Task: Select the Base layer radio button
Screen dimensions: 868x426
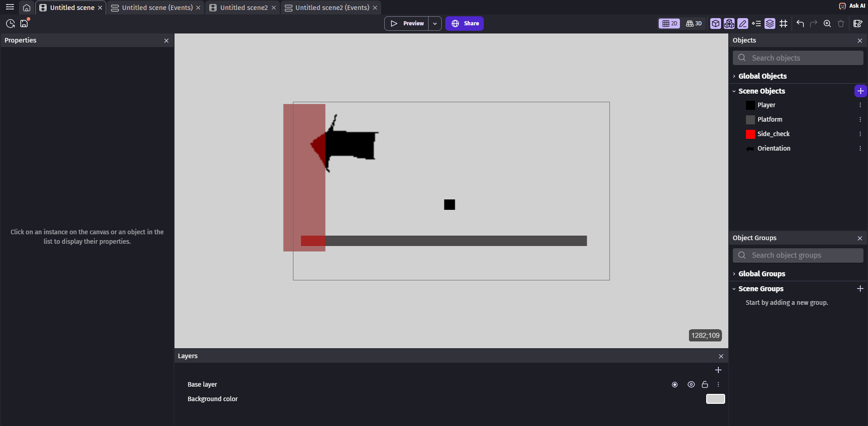Action: click(x=675, y=384)
